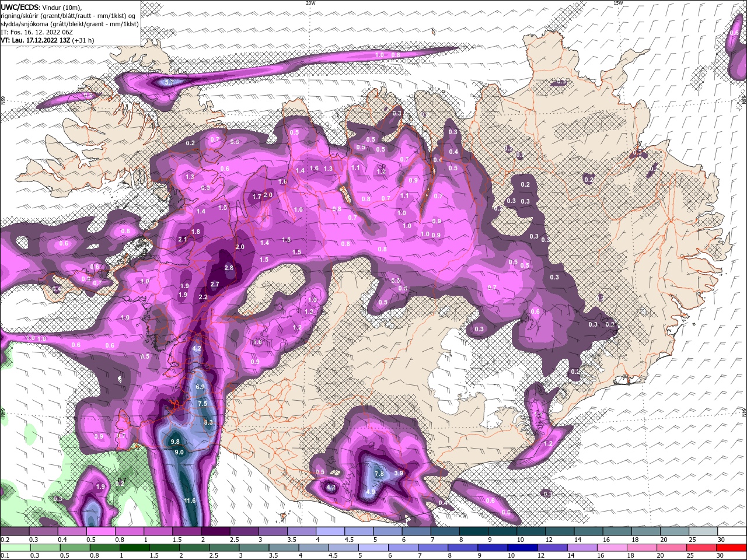
Task: Click the 0.1 label under the rain legend
Action: pyautogui.click(x=4, y=555)
